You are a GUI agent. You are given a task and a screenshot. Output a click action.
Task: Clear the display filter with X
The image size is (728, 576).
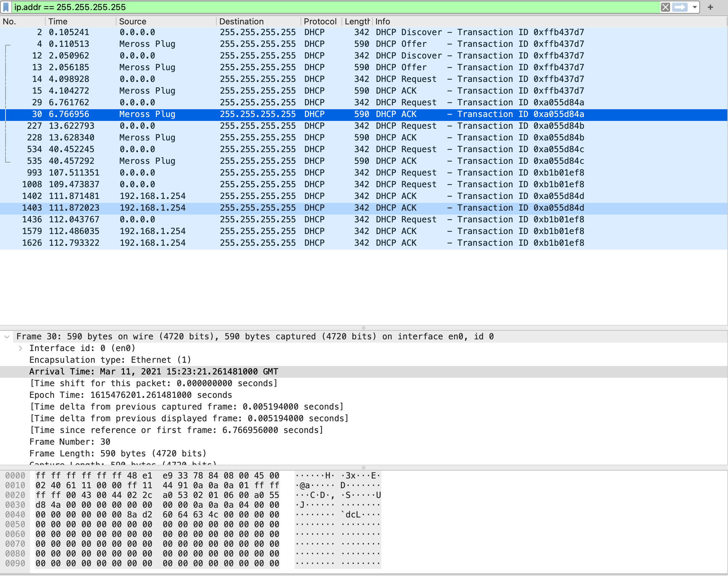[x=665, y=7]
